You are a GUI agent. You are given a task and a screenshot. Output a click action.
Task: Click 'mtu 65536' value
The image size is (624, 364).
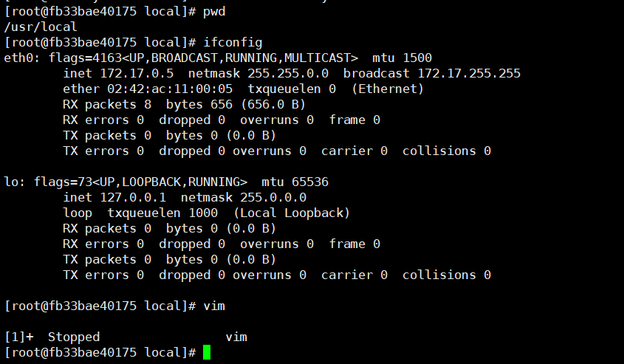pos(295,182)
